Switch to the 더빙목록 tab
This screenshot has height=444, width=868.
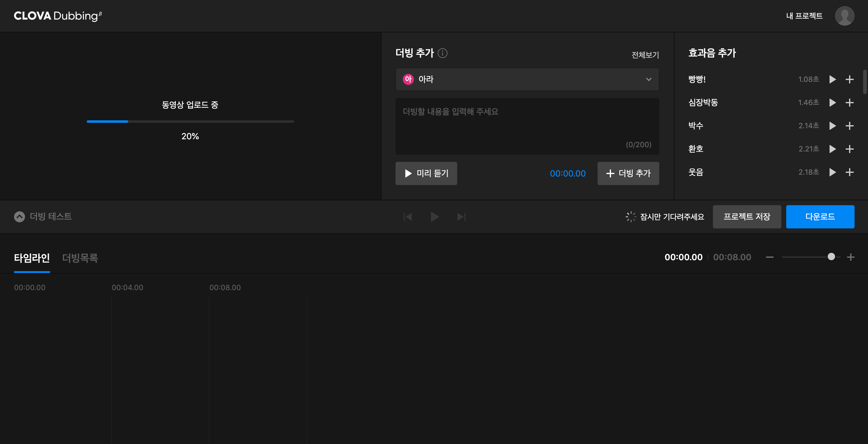(x=80, y=258)
